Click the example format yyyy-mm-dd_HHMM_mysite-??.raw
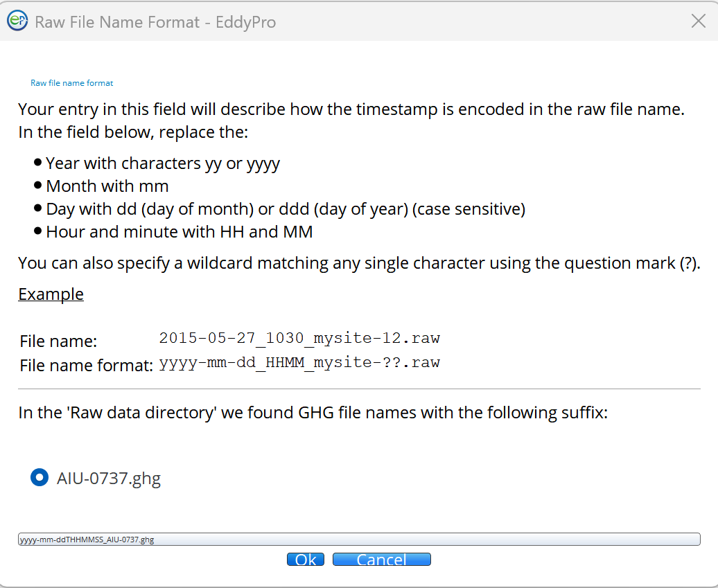The width and height of the screenshot is (718, 588). 299,363
